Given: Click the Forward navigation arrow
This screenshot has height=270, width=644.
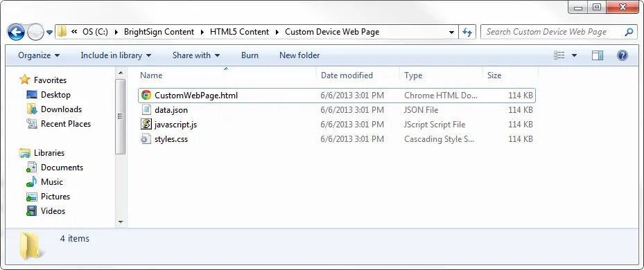Looking at the screenshot, I should pyautogui.click(x=36, y=32).
